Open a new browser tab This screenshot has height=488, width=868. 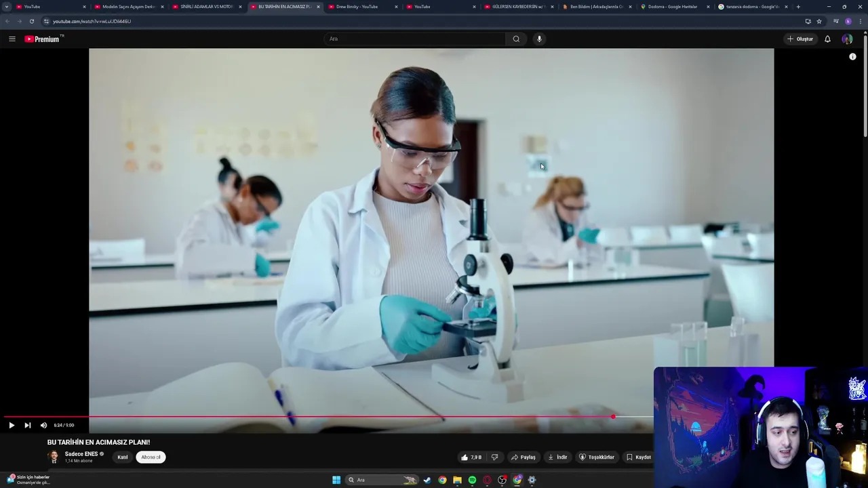click(798, 7)
